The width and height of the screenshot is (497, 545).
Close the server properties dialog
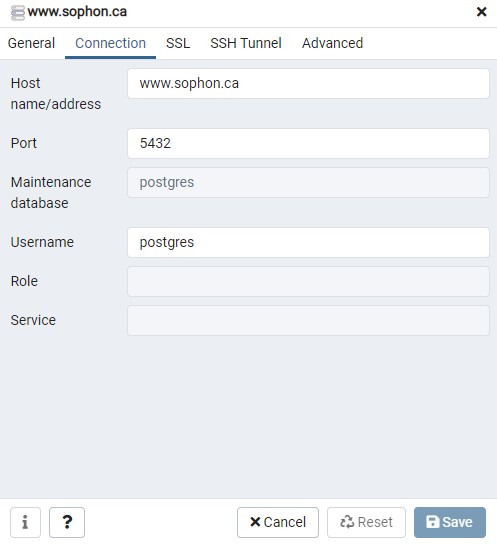[481, 12]
